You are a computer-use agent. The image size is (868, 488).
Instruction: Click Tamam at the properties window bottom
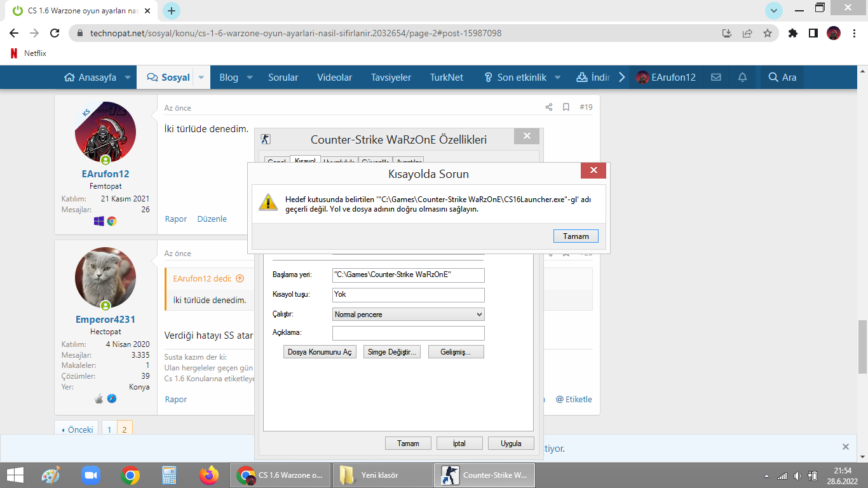408,444
